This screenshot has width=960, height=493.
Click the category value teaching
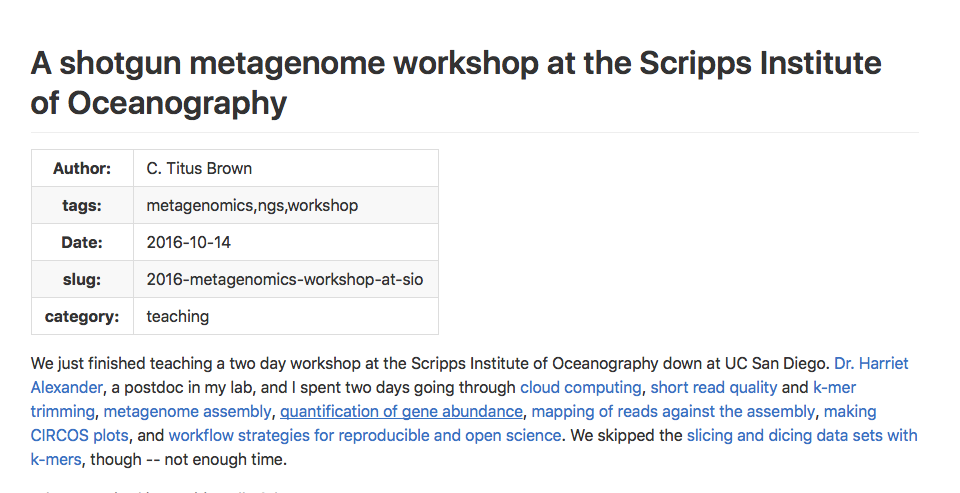point(178,317)
